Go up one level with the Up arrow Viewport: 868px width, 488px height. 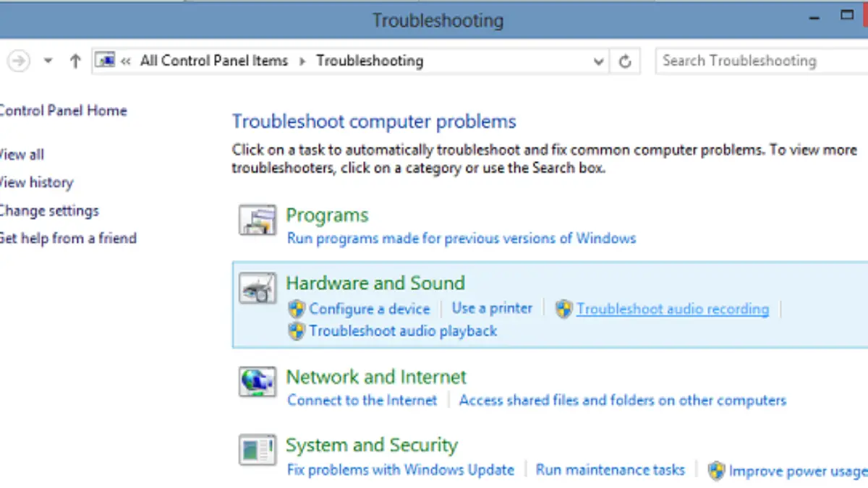(75, 61)
